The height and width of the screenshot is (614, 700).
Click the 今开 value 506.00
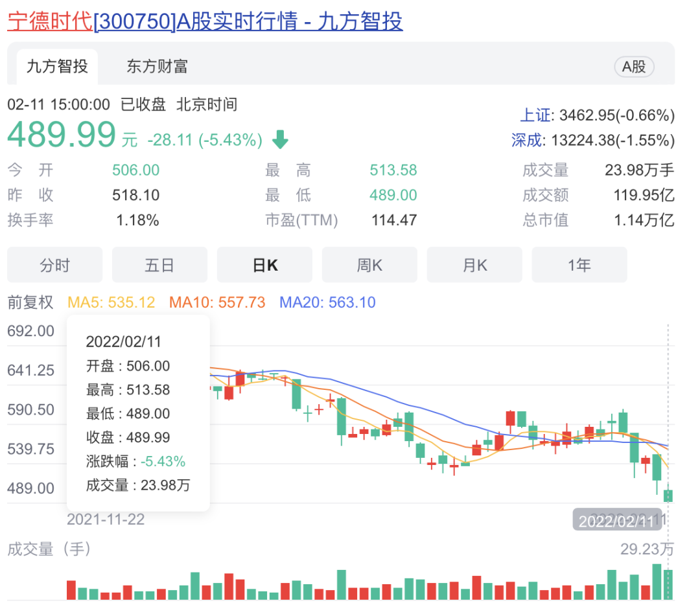pyautogui.click(x=135, y=170)
